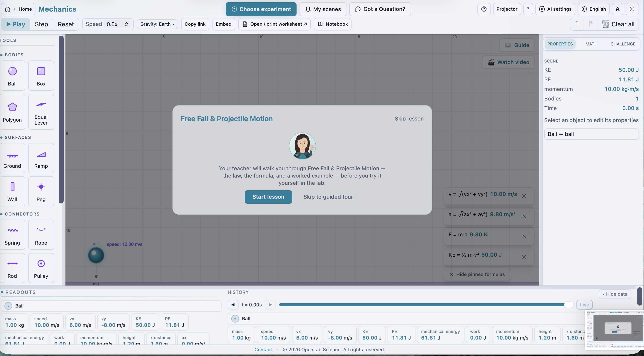Switch to the CHALLENGE tab
644x356 pixels.
623,44
